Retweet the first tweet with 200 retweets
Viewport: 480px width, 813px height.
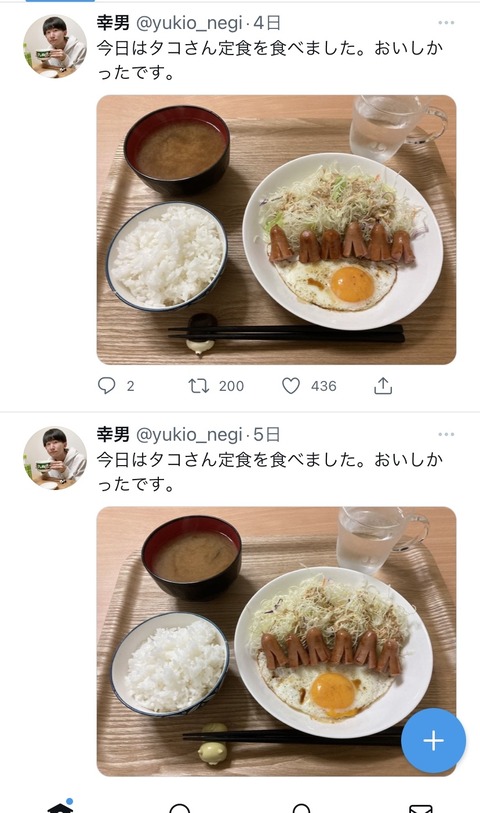[x=198, y=386]
